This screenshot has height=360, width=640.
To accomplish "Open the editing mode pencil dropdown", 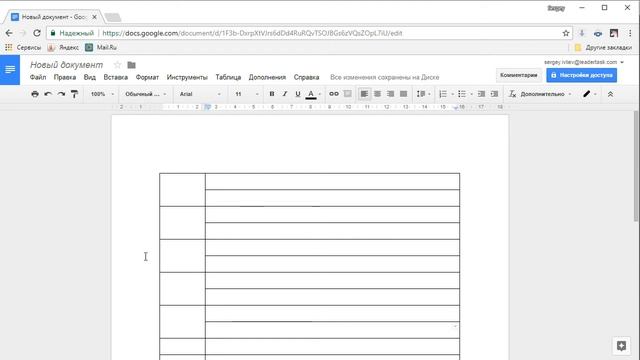I will click(590, 94).
